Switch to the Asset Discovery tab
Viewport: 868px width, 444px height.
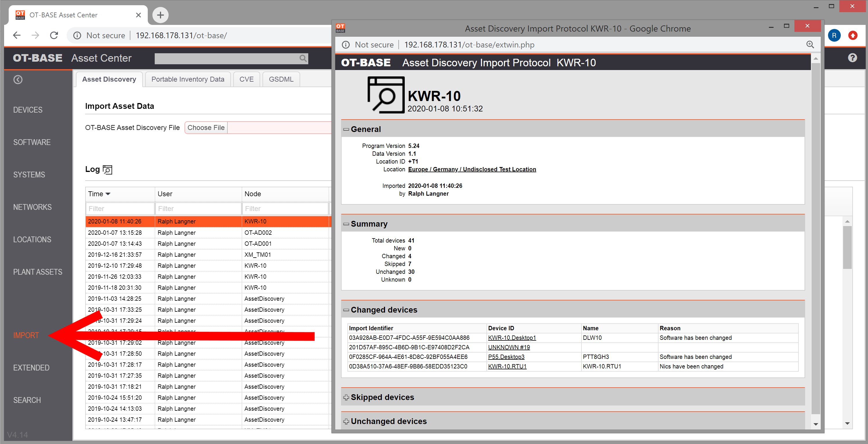click(109, 79)
